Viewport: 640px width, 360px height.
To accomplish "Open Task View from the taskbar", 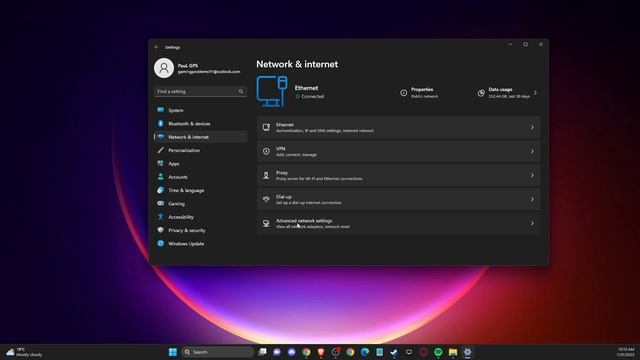I will [262, 352].
